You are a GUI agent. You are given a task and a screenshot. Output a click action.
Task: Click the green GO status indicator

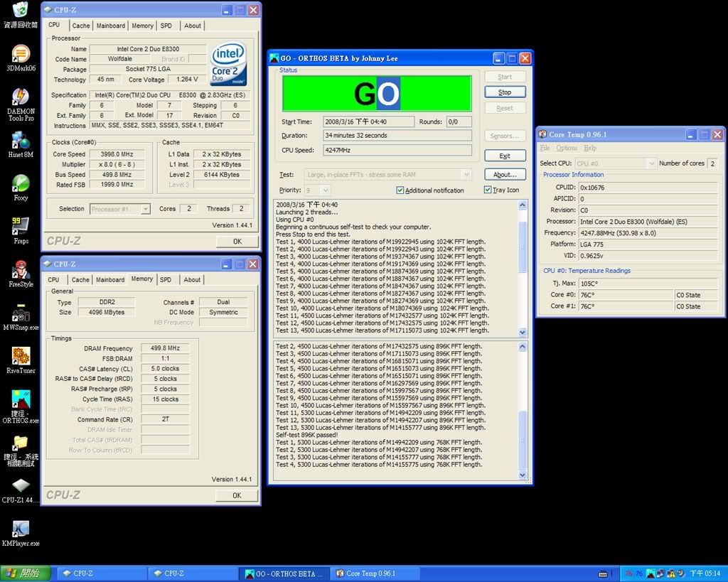tap(377, 93)
